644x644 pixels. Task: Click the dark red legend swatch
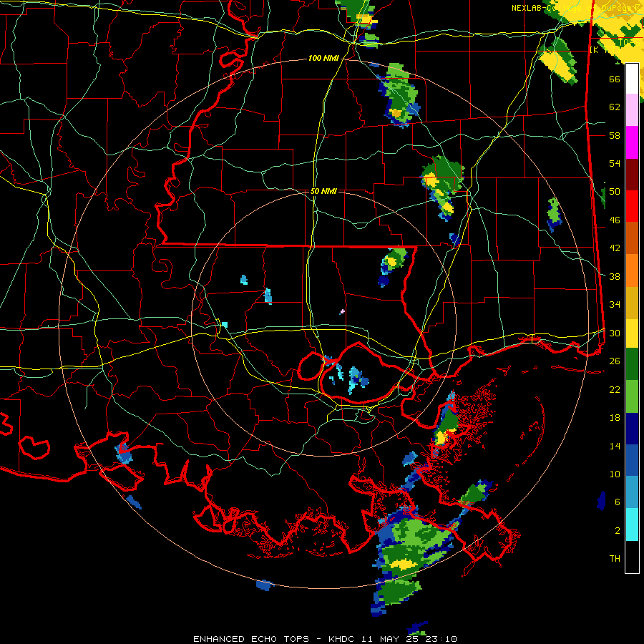[632, 175]
